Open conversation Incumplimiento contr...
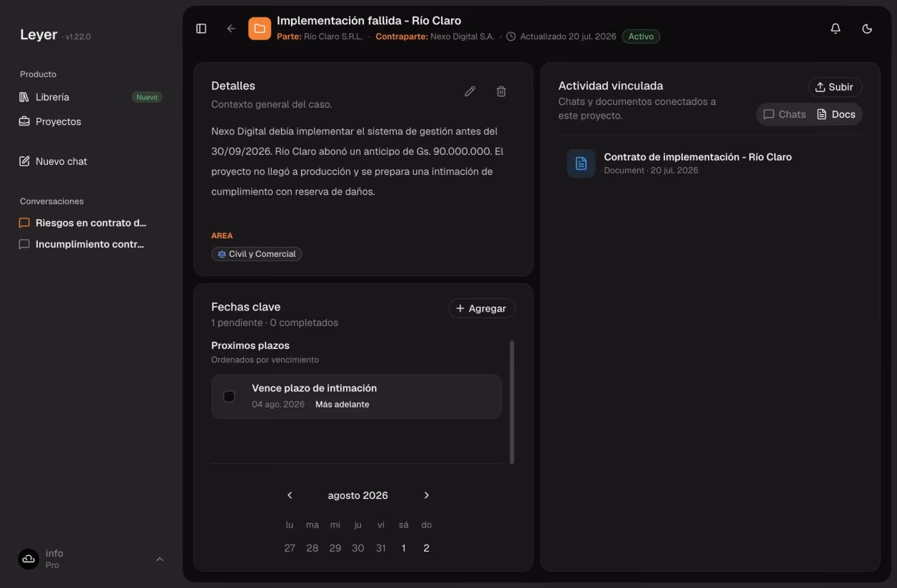Viewport: 897px width, 588px height. pos(91,244)
